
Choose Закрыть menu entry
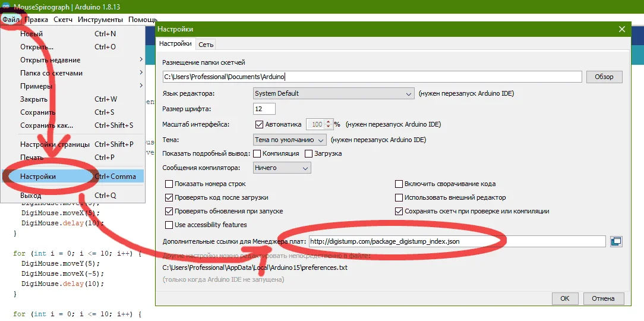pyautogui.click(x=72, y=99)
